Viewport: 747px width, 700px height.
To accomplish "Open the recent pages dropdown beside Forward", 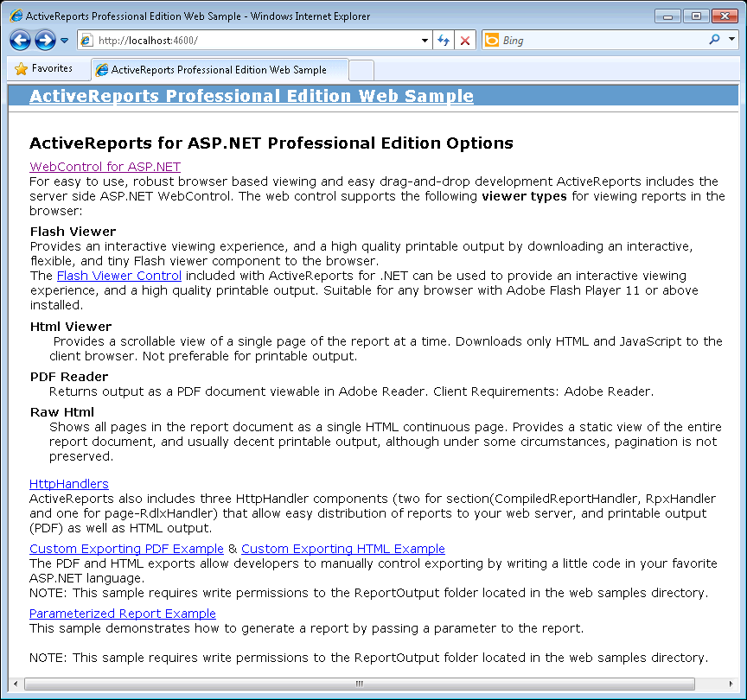I will click(64, 40).
